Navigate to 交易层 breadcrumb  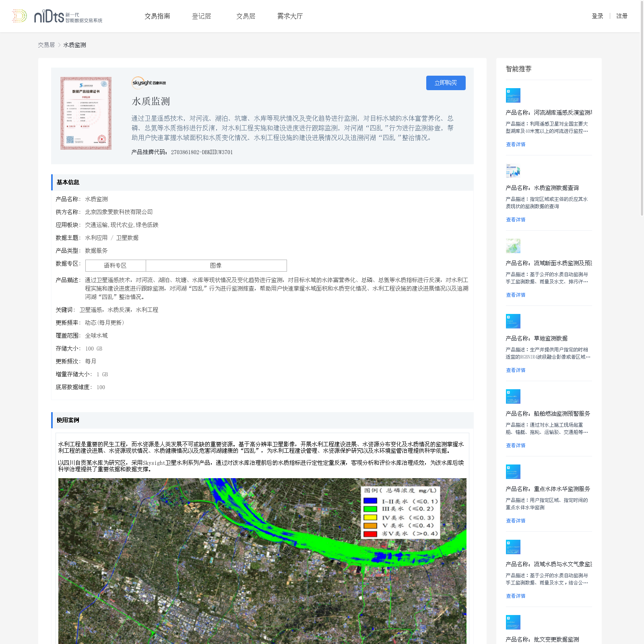pyautogui.click(x=46, y=45)
